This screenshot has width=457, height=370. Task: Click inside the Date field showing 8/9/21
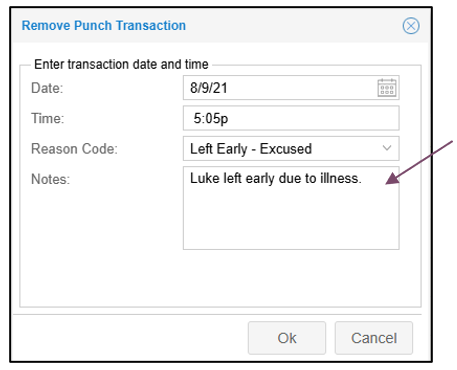280,88
